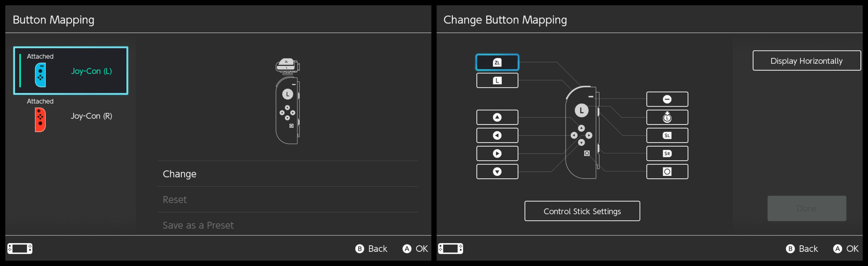Click the A OK icon in Button Mapping
The image size is (868, 266).
tap(407, 249)
